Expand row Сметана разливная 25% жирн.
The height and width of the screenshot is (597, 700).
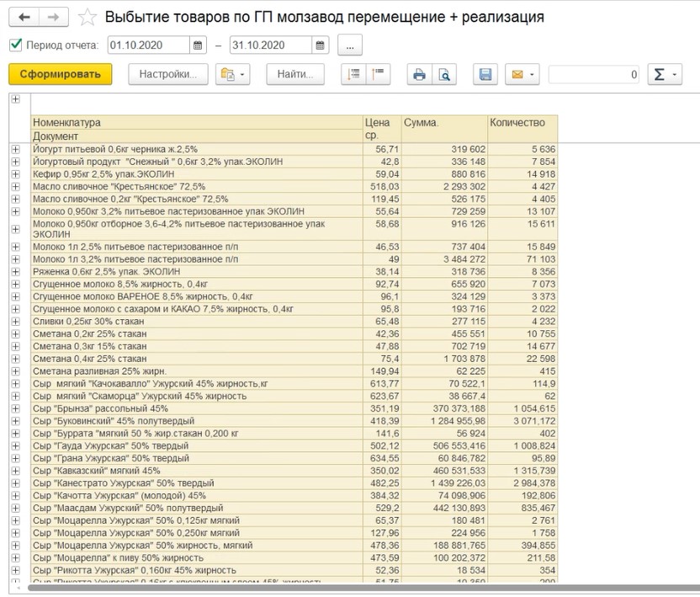(16, 371)
